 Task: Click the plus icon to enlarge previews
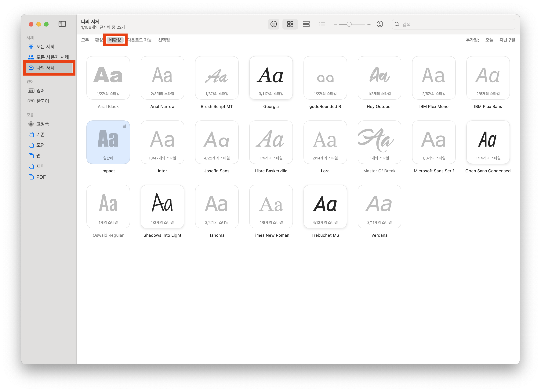click(x=369, y=24)
